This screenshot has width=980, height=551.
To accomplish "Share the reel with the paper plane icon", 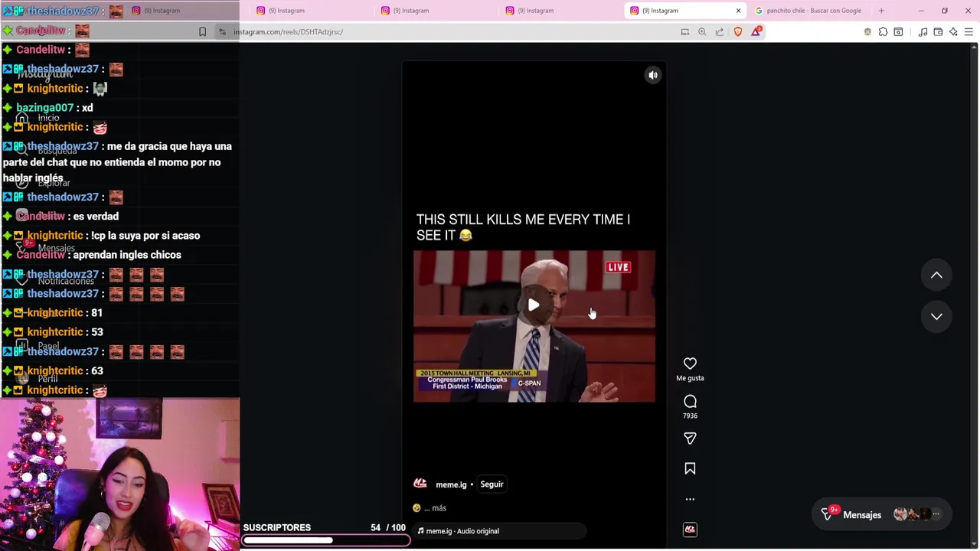I will [690, 439].
